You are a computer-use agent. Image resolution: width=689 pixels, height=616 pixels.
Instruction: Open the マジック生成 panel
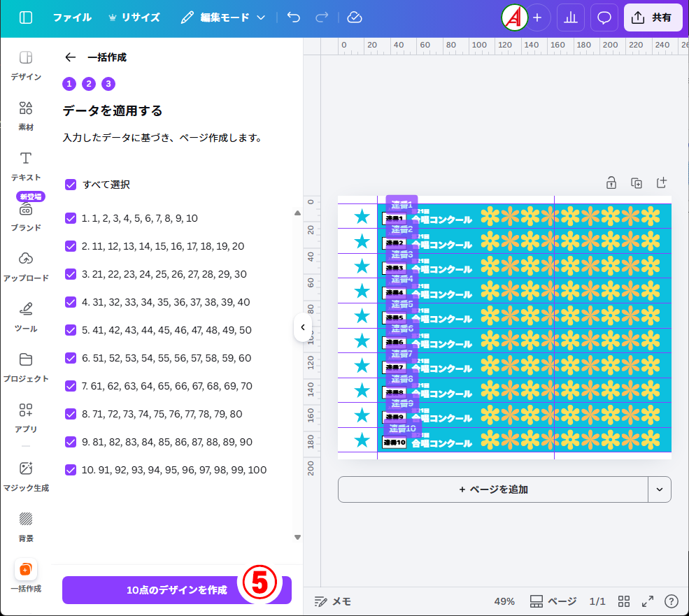26,476
